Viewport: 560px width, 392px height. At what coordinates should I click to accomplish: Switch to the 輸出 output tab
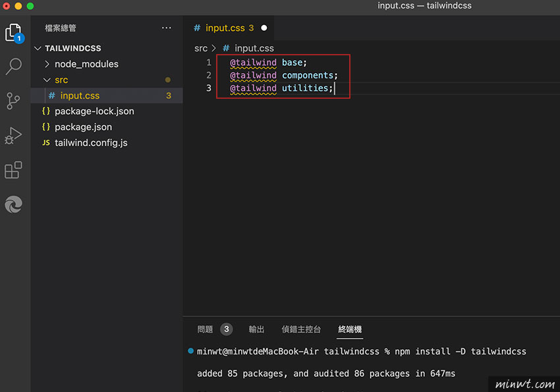(256, 329)
